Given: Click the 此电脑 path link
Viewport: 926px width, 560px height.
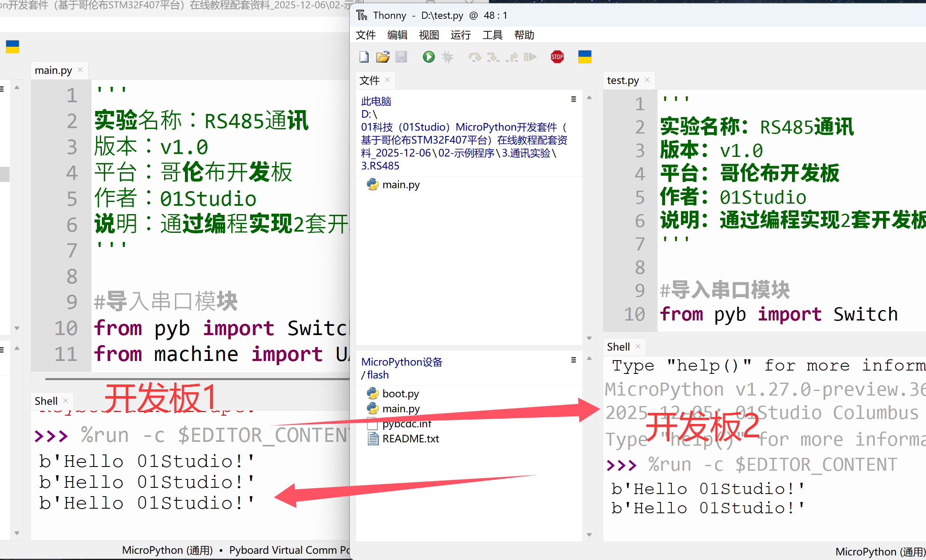Looking at the screenshot, I should (376, 101).
